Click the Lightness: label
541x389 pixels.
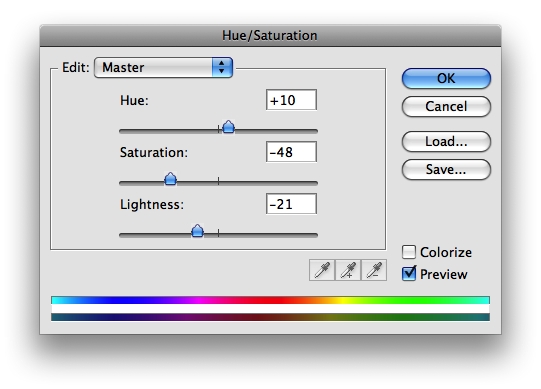coord(152,204)
